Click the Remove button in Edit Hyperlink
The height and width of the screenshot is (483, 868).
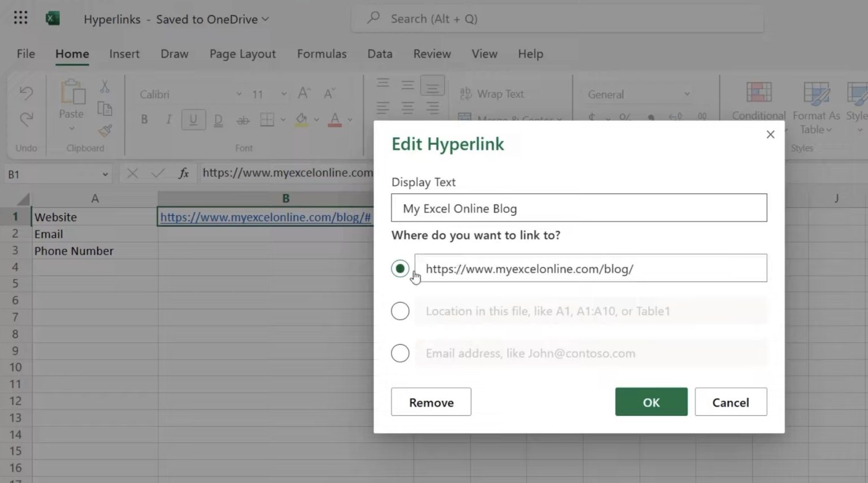pos(431,402)
